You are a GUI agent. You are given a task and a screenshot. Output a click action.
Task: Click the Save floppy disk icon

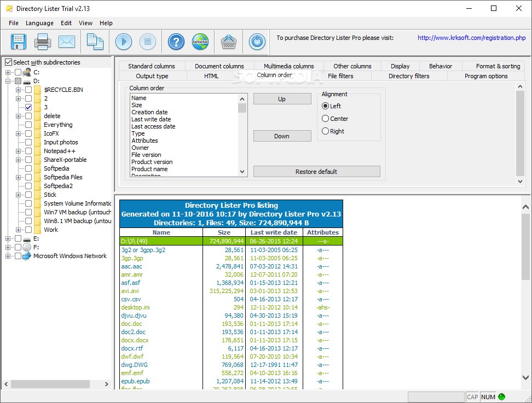point(18,42)
